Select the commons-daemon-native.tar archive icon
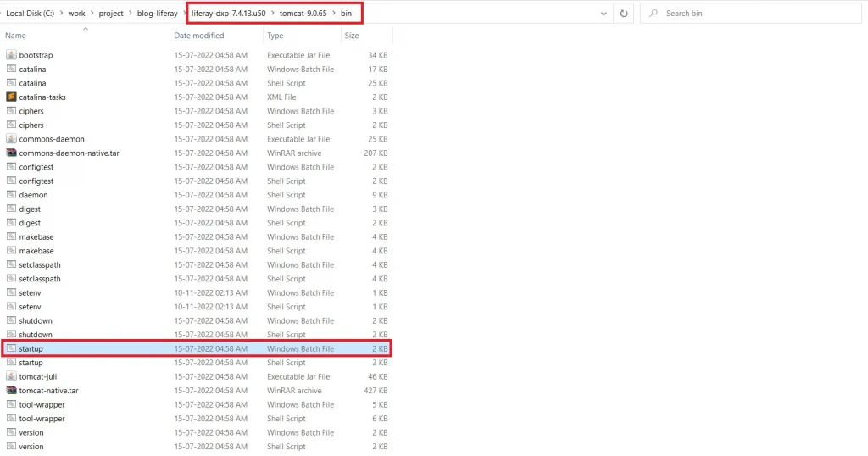 [x=11, y=153]
